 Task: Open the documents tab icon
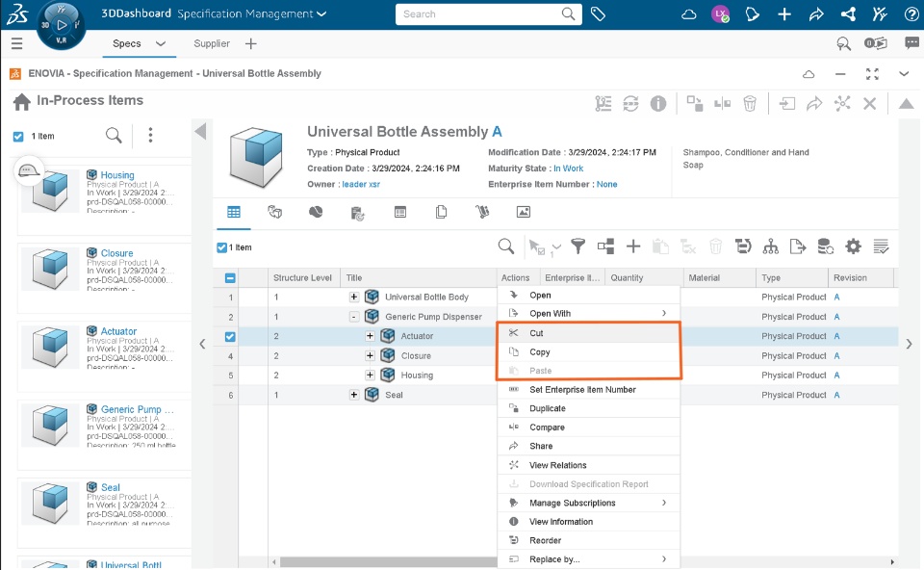441,212
